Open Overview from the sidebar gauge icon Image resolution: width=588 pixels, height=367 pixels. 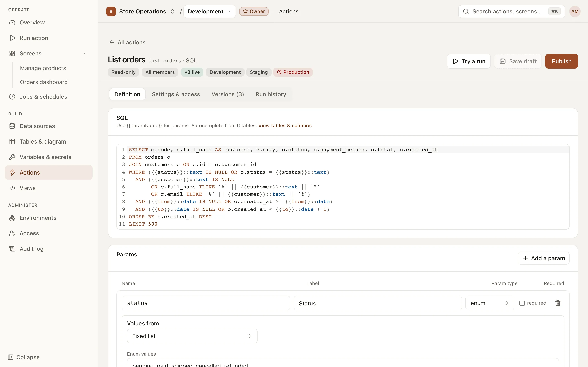point(12,23)
